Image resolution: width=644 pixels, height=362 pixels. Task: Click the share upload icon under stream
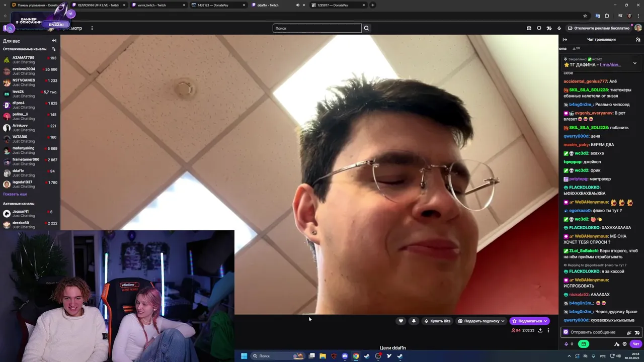(x=540, y=330)
